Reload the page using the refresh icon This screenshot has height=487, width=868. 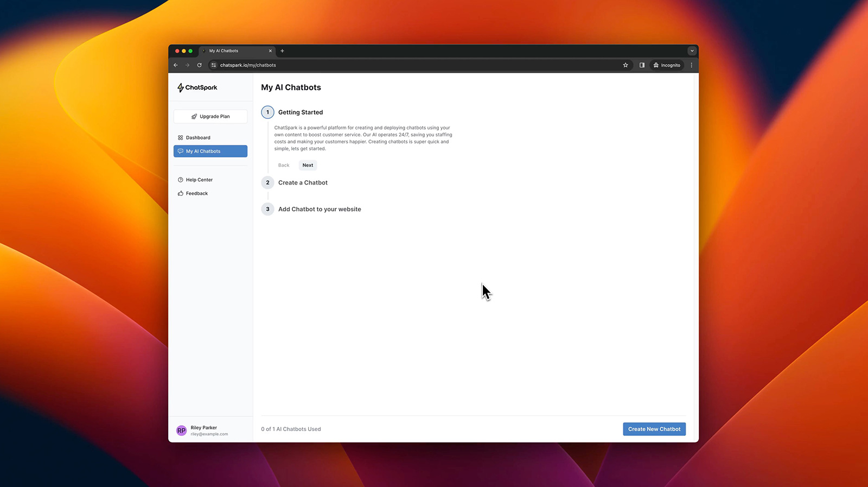[199, 65]
